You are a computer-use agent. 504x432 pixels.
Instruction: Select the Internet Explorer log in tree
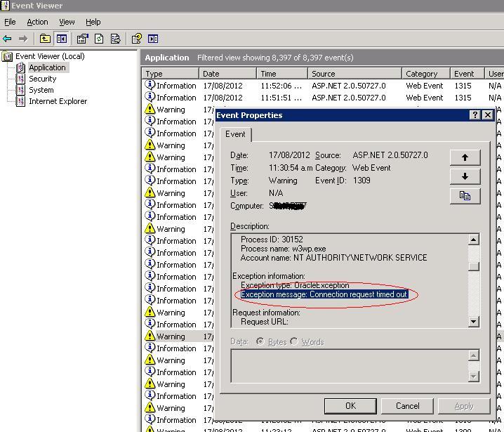click(58, 101)
